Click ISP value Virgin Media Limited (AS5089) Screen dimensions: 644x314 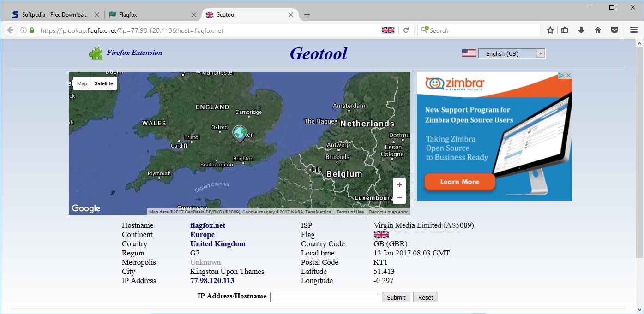pyautogui.click(x=424, y=225)
